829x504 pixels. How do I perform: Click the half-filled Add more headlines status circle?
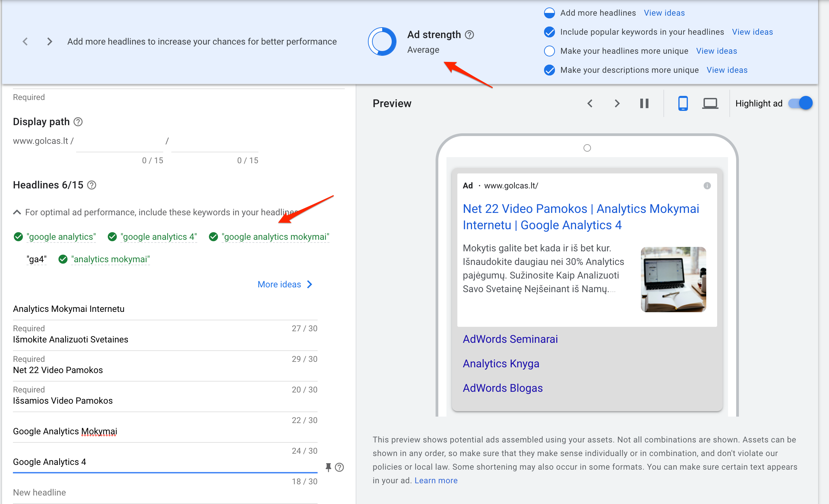549,13
